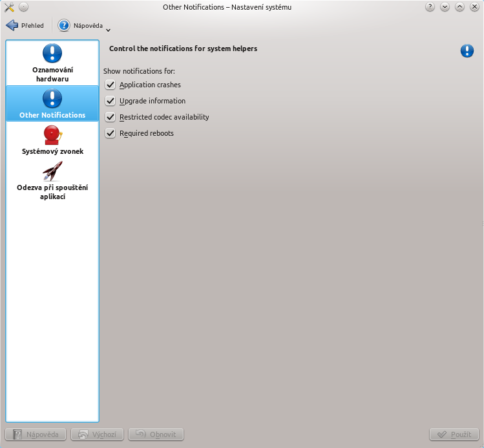Click the Obnovit reset button

coord(156,434)
